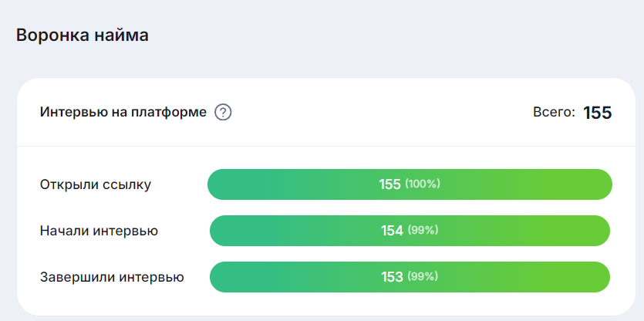This screenshot has width=644, height=321.
Task: Click the Интервью на платформе title
Action: (x=123, y=112)
